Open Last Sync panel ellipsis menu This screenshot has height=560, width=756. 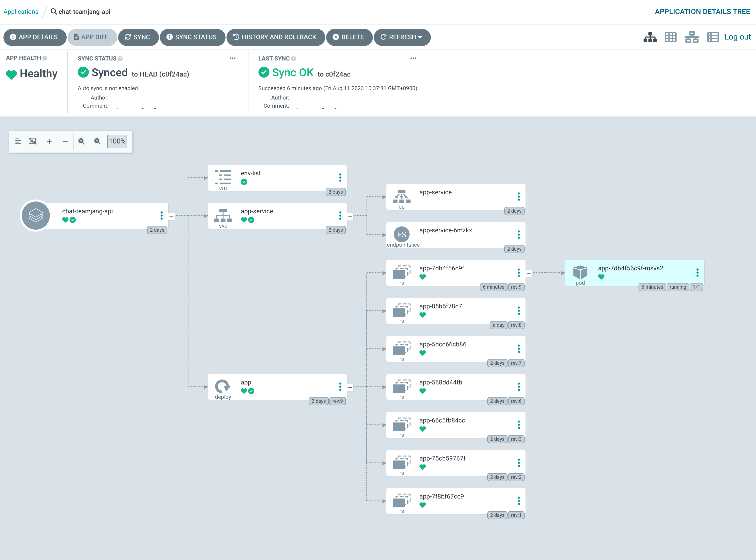point(413,58)
